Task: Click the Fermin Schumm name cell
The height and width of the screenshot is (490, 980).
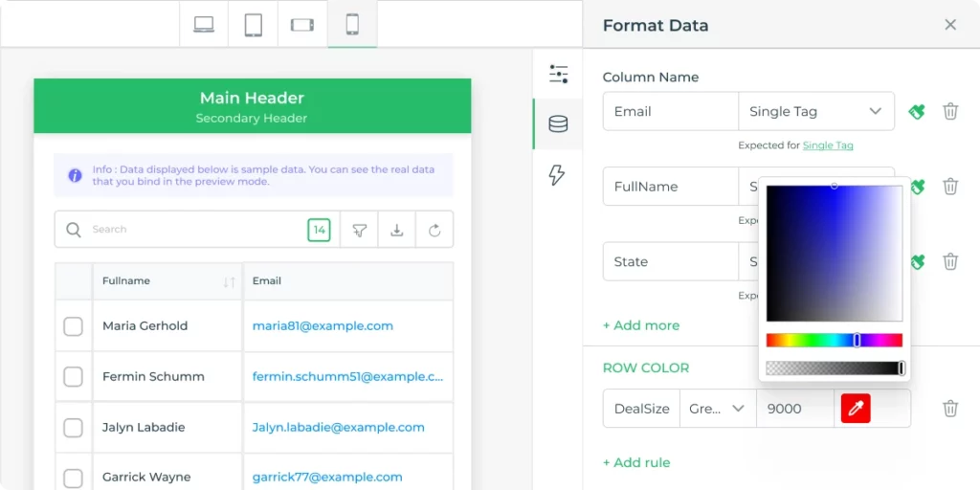Action: pos(167,377)
